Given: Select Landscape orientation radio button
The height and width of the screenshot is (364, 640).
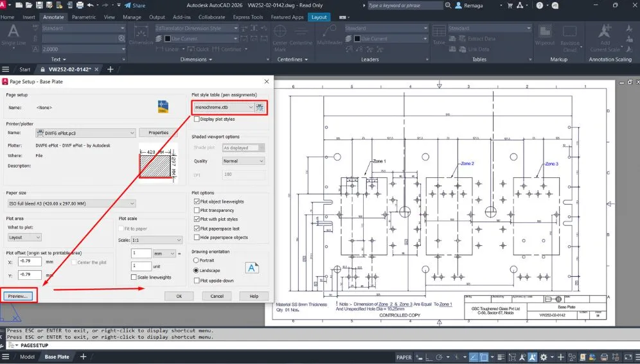Looking at the screenshot, I should point(196,270).
